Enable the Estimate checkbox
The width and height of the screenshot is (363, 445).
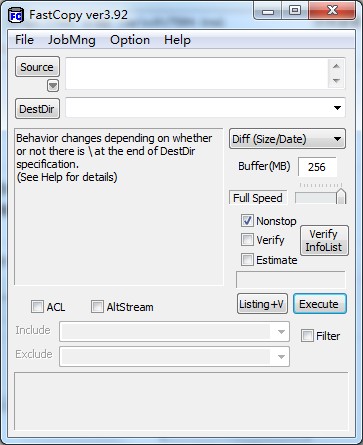[247, 259]
